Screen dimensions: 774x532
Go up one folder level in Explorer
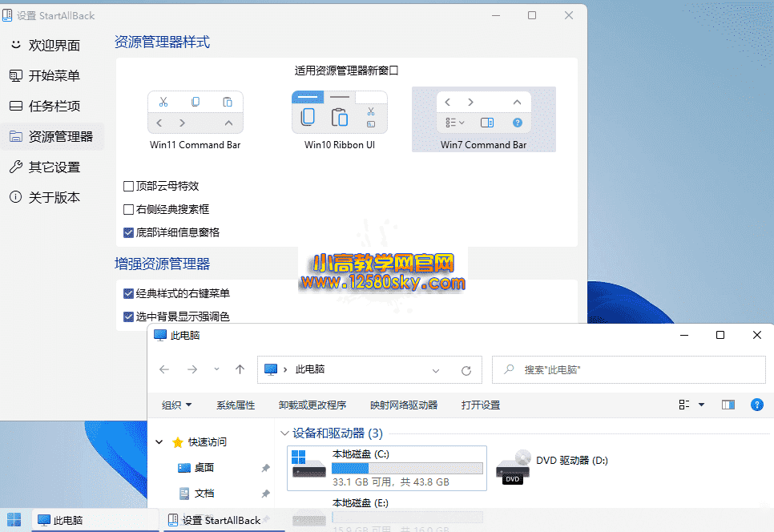[240, 369]
